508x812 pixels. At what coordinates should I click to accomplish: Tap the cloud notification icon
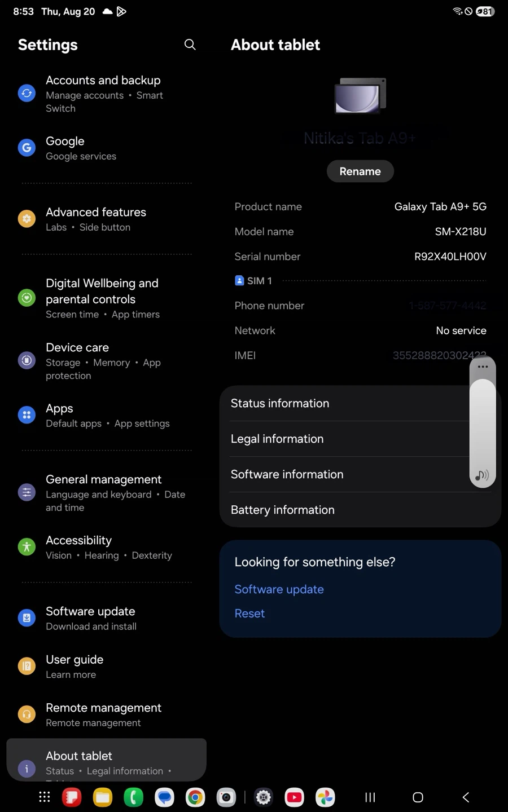(x=107, y=11)
